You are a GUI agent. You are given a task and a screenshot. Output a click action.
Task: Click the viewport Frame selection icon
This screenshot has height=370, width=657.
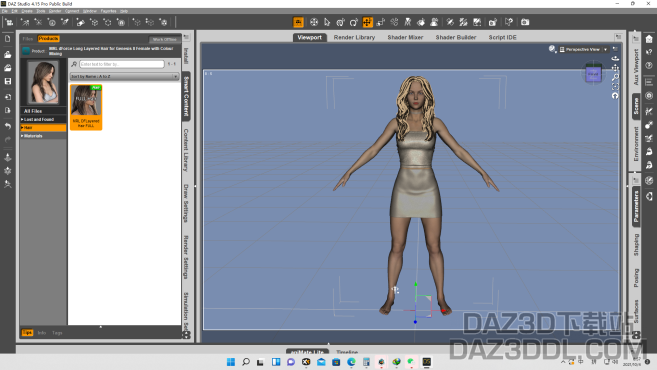coord(615,86)
